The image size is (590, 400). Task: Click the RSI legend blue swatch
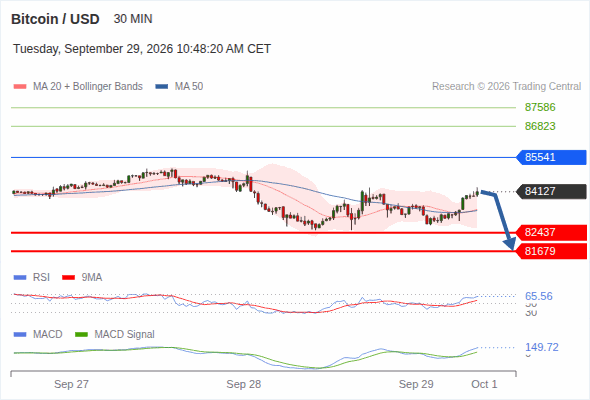click(20, 278)
